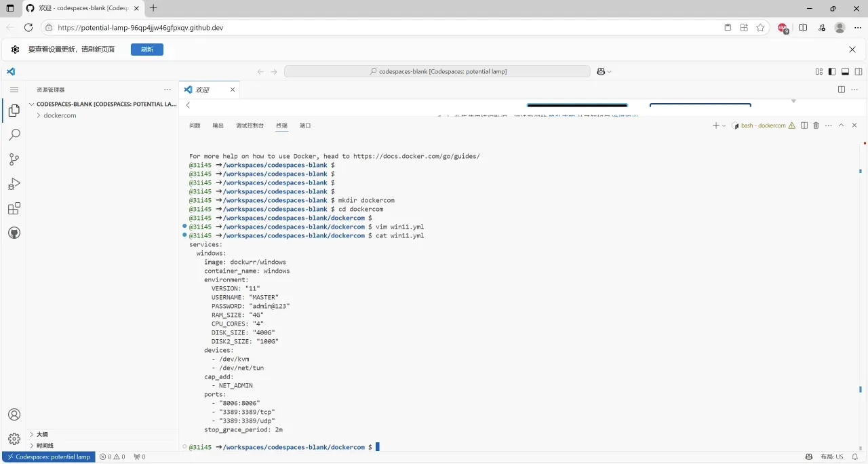
Task: Open Explorer views more actions menu
Action: pos(167,90)
